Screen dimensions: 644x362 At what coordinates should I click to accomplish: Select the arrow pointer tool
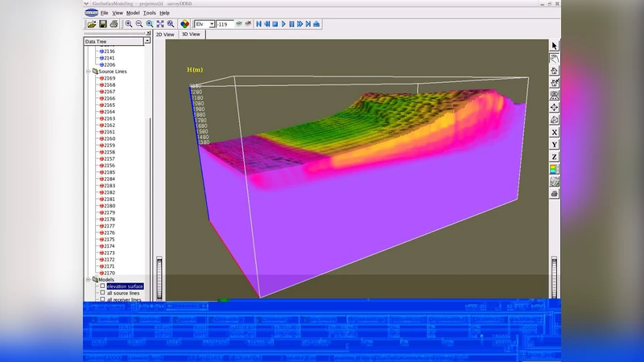click(x=555, y=46)
